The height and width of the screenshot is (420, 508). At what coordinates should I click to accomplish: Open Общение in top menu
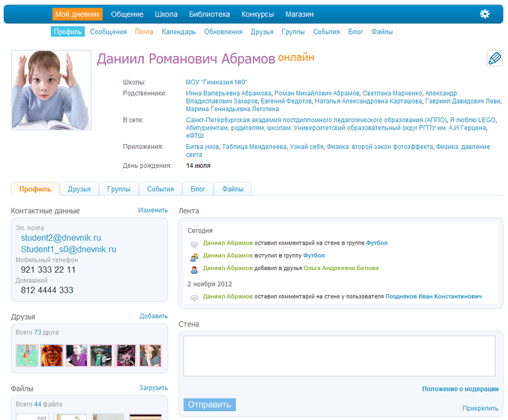click(x=127, y=14)
